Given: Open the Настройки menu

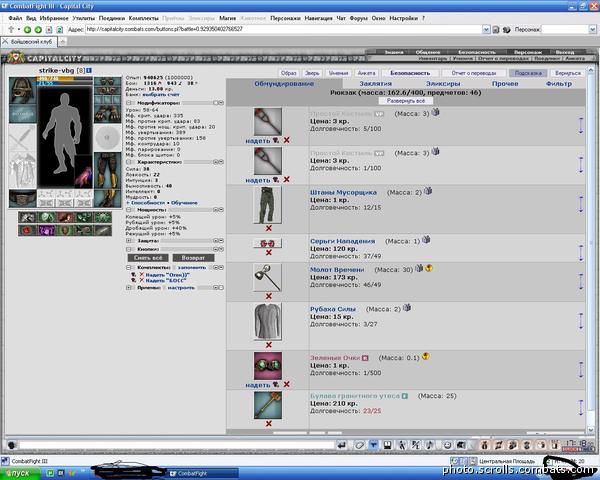Looking at the screenshot, I should (x=403, y=18).
